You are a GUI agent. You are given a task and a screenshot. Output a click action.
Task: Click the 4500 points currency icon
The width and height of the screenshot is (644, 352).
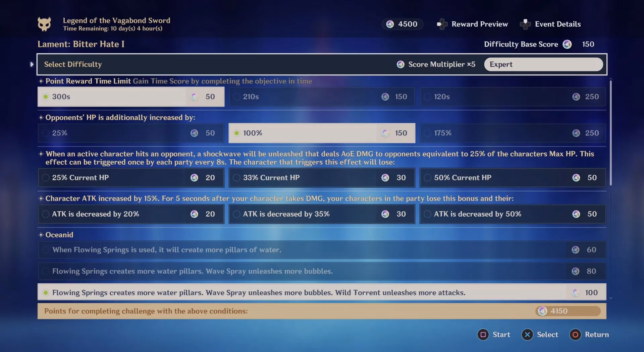[390, 24]
